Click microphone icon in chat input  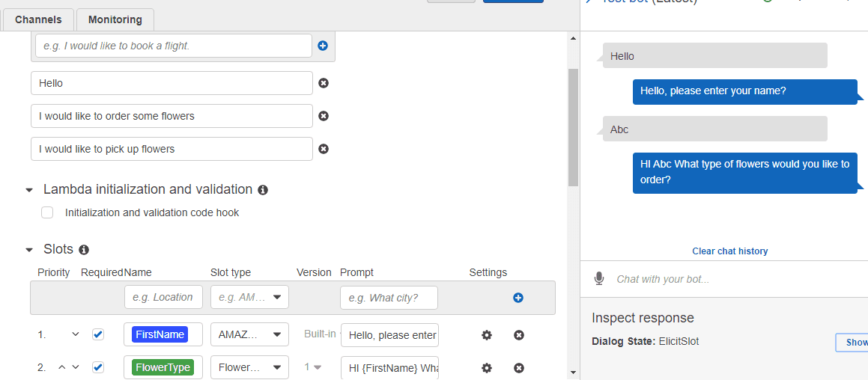tap(599, 279)
